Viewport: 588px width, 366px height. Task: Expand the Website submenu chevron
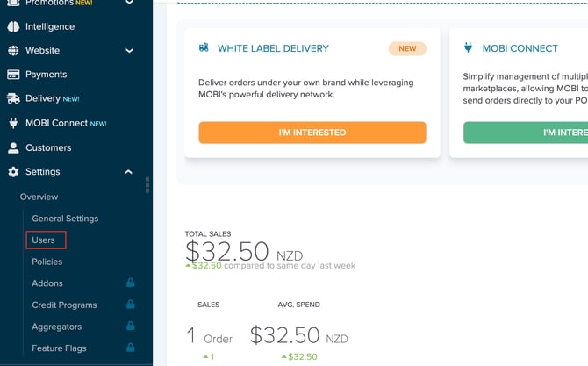click(x=129, y=51)
